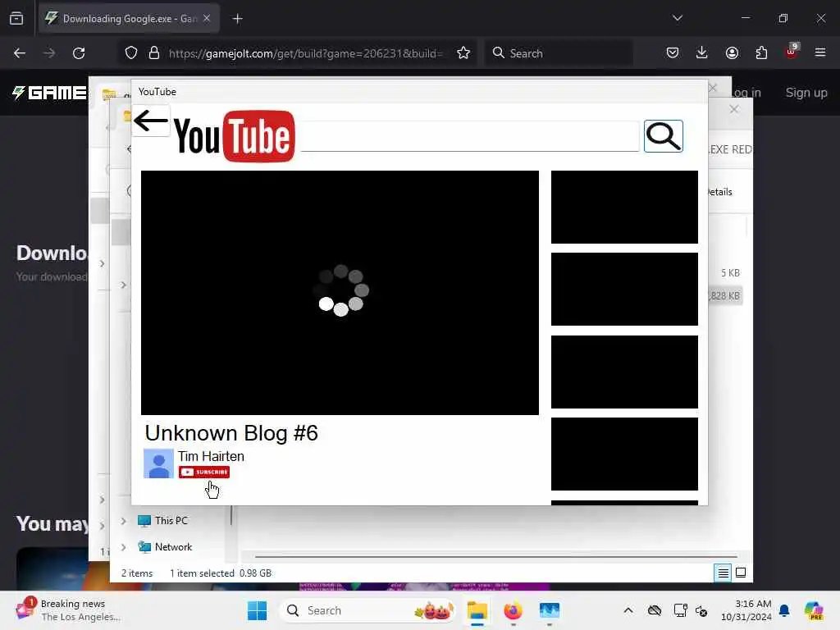The image size is (840, 630).
Task: Click the YouTube logo
Action: point(234,136)
